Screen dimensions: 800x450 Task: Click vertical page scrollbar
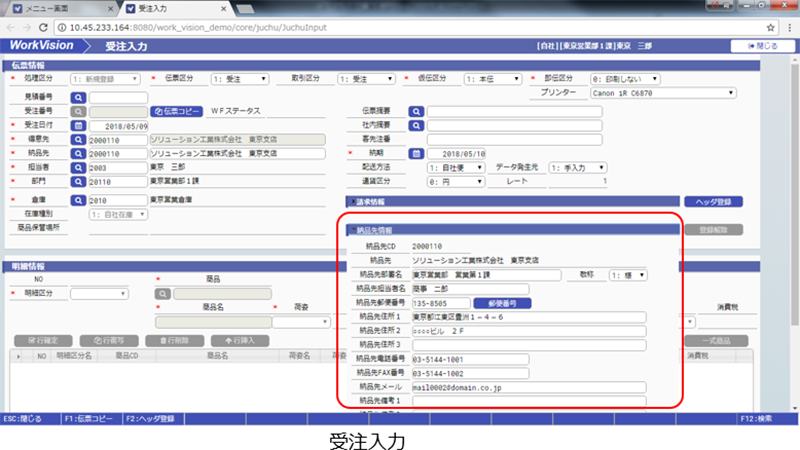(794, 194)
